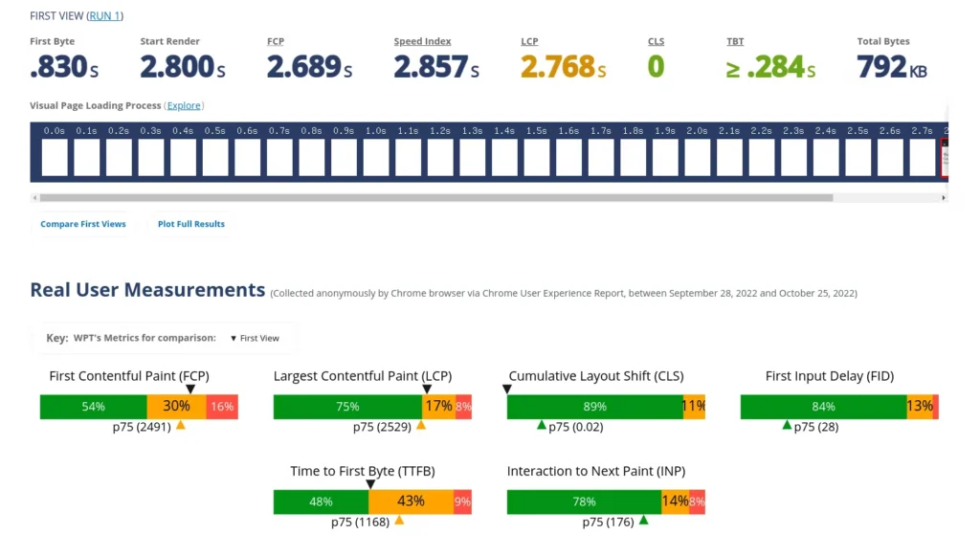
Task: Click the orange p75 marker under FCP bar
Action: [x=181, y=425]
